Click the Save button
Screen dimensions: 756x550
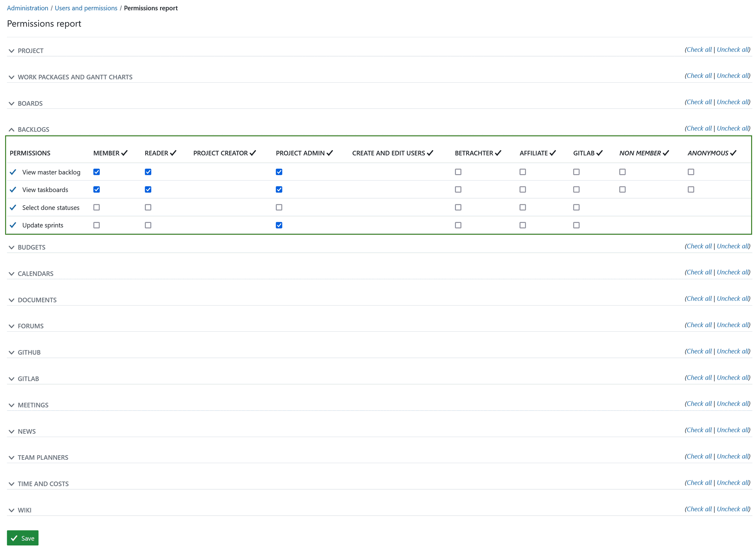(x=23, y=538)
